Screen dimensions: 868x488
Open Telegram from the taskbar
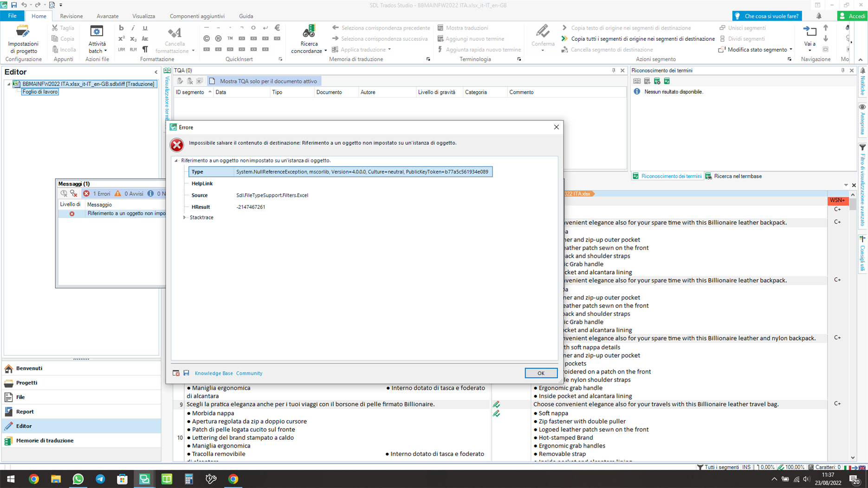click(x=100, y=479)
